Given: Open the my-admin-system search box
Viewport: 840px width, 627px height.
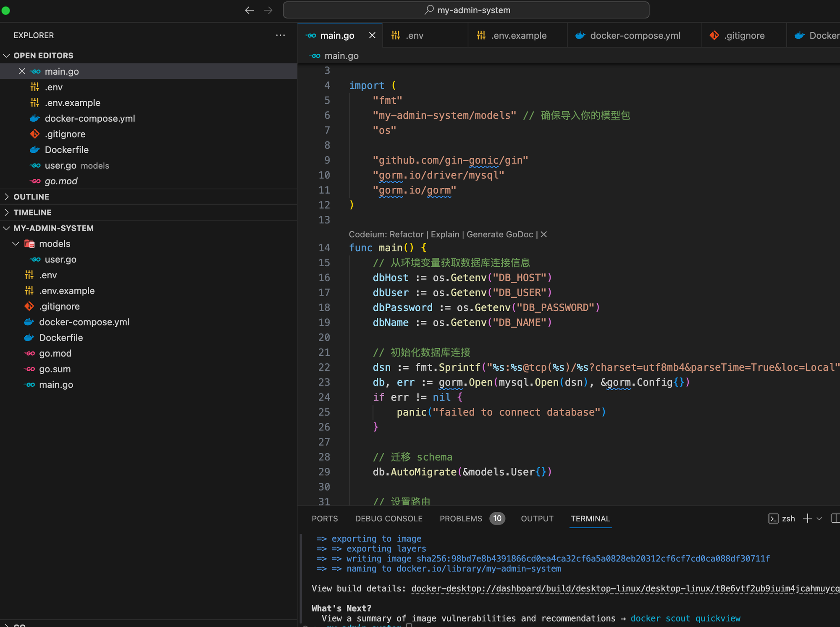Looking at the screenshot, I should tap(466, 10).
